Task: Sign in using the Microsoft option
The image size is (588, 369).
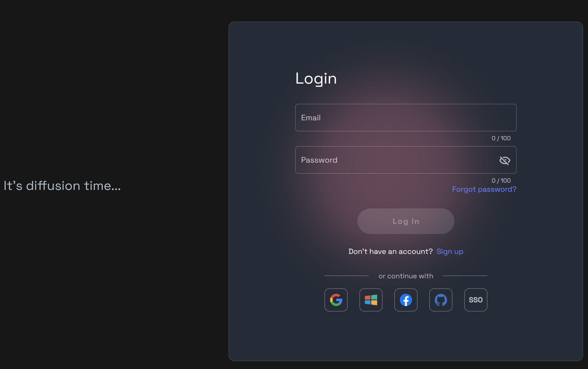Action: coord(371,300)
